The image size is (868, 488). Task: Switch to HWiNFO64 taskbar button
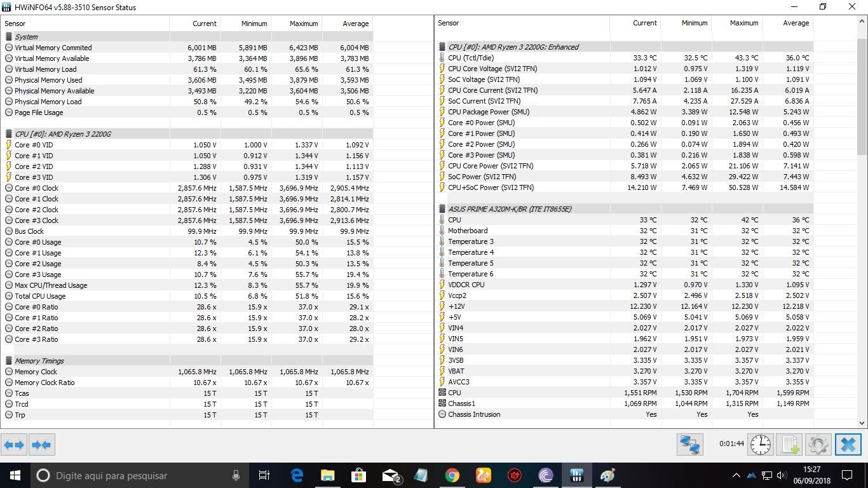click(576, 475)
